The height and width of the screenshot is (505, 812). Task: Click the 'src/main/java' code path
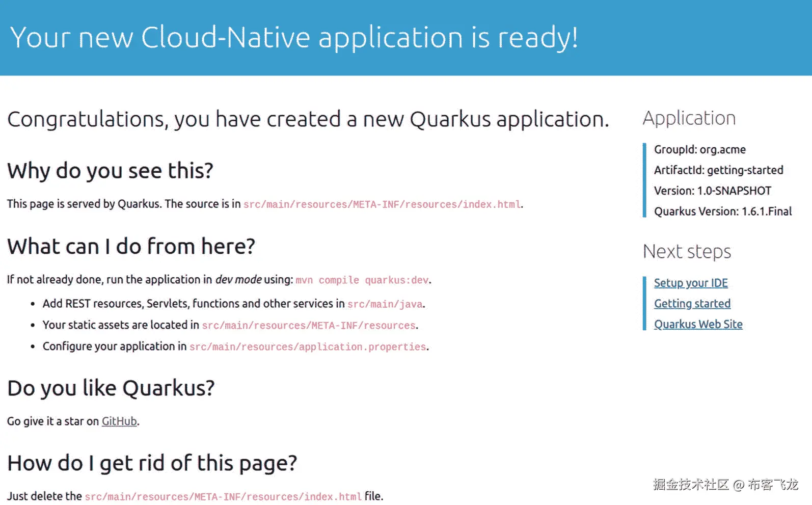click(x=385, y=304)
